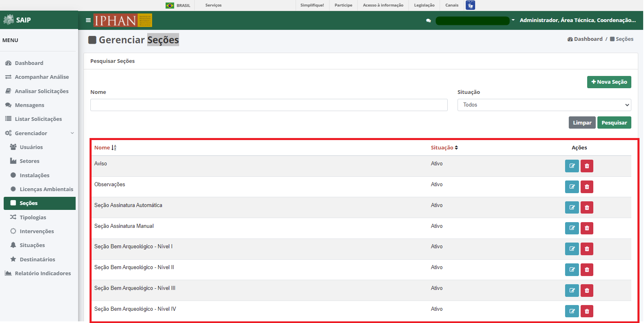Viewport: 644px width, 323px height.
Task: Open Acesso à informação link
Action: (383, 5)
